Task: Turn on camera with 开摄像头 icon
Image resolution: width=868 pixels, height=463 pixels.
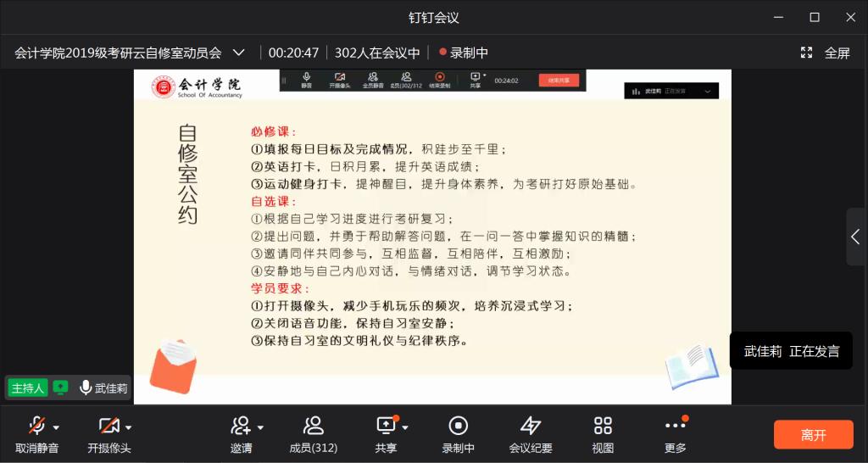Action: tap(108, 426)
